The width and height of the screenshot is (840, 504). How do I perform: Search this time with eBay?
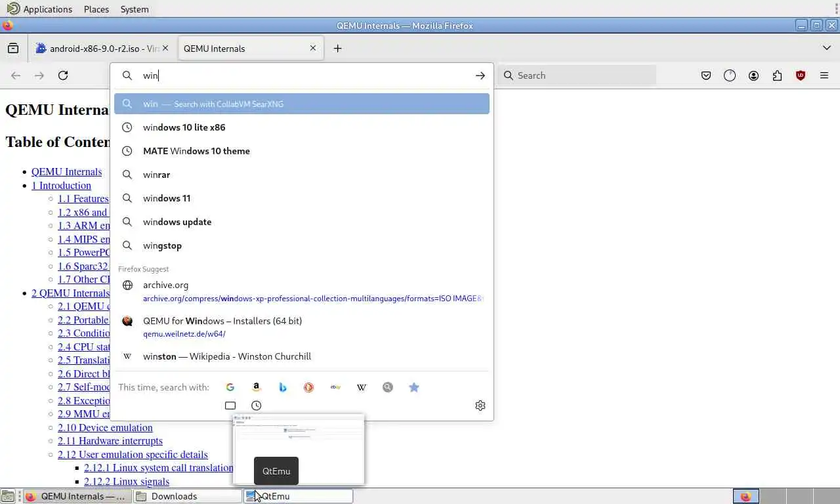pyautogui.click(x=335, y=387)
